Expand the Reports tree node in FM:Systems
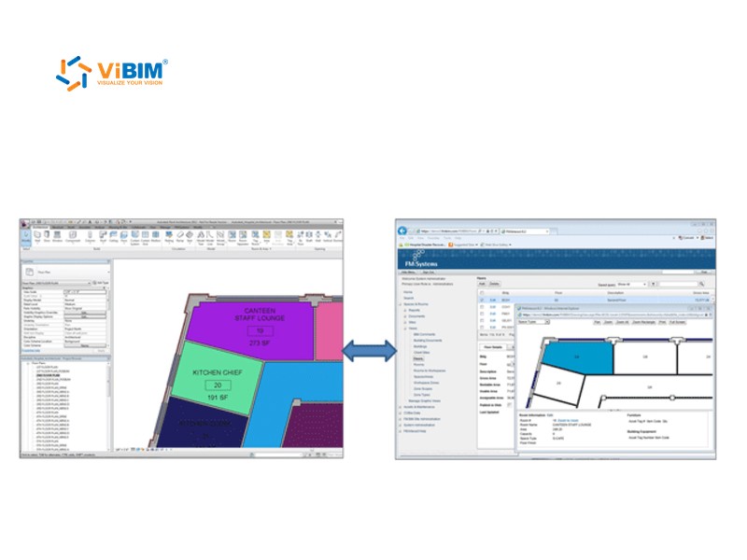 pos(405,310)
